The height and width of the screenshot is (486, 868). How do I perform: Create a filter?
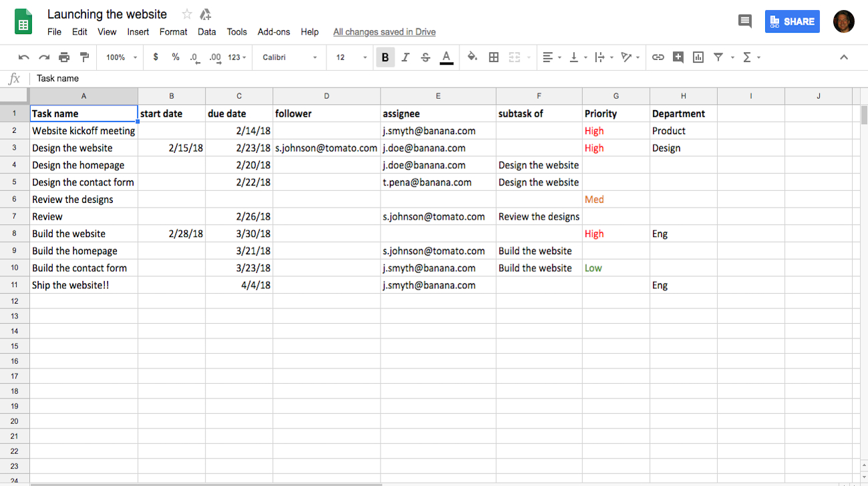point(719,57)
